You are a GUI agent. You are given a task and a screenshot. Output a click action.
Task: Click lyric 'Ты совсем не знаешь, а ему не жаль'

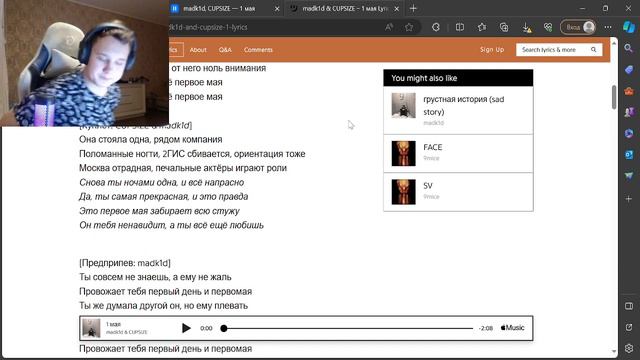(155, 277)
